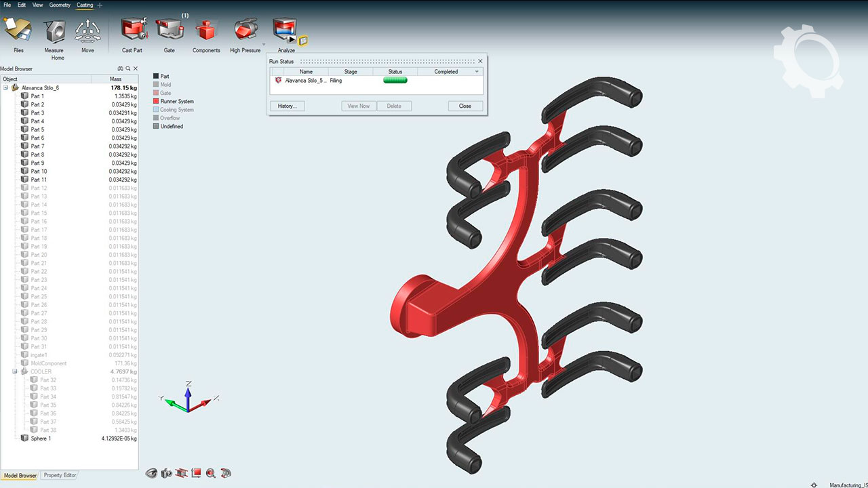Collapse the Alavanca Stilo_6 tree node

5,87
